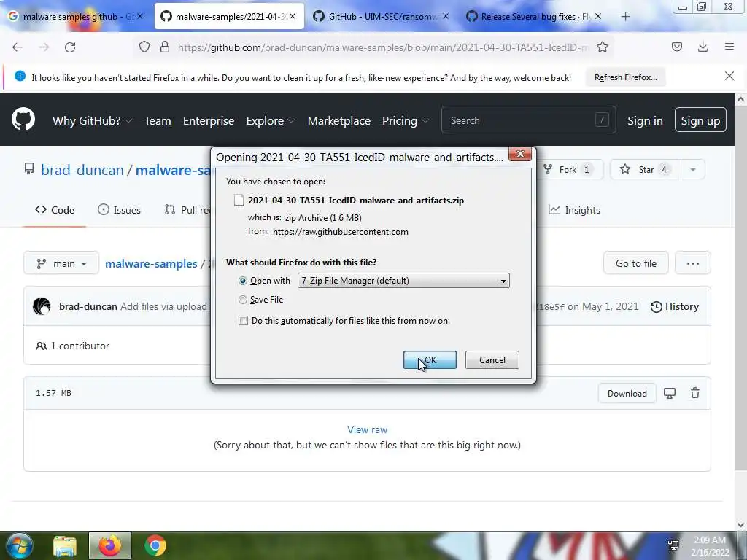Click the page vertical scrollbar up arrow
The height and width of the screenshot is (560, 747).
(740, 99)
